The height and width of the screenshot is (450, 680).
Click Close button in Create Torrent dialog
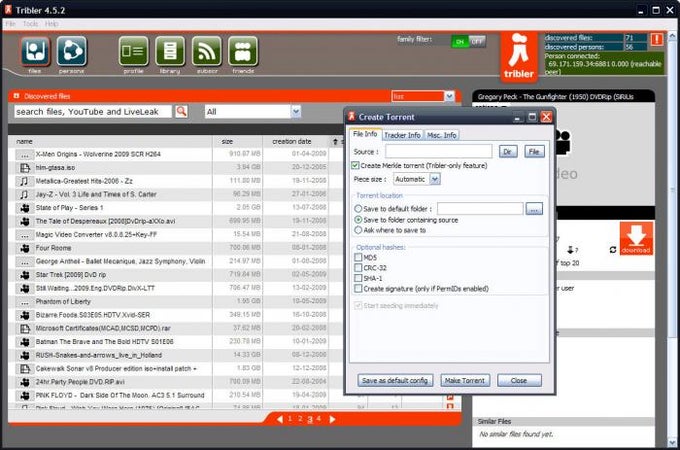[519, 380]
